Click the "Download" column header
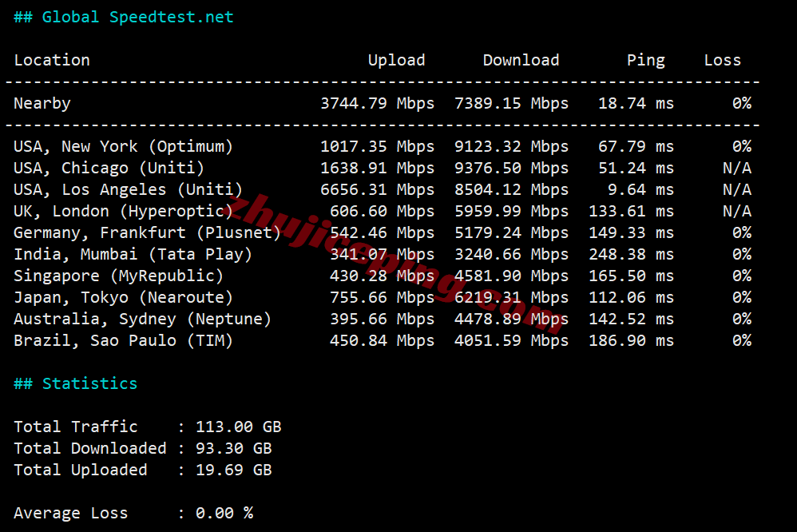 521,60
